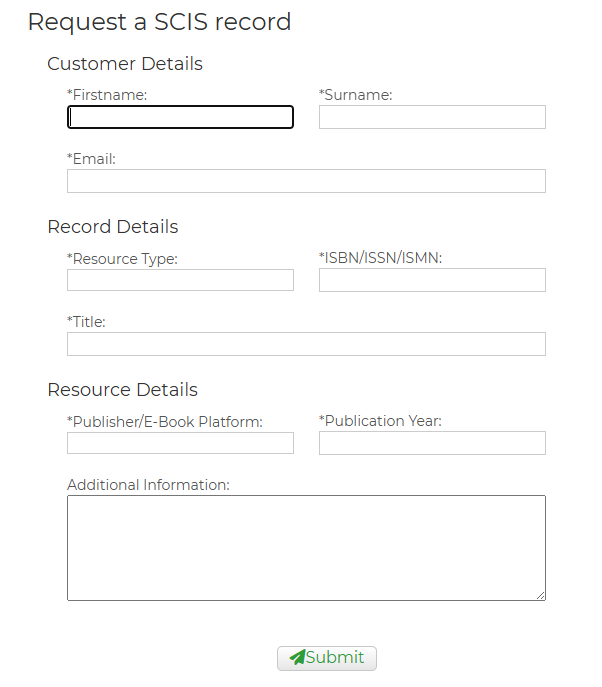Click the paper plane icon on Submit
The width and height of the screenshot is (602, 687).
click(x=297, y=657)
